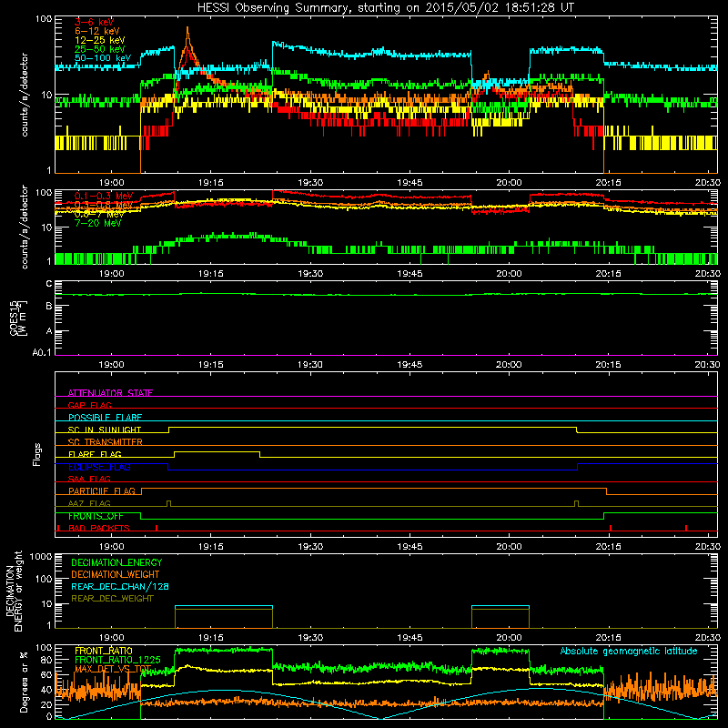Click 19:30 tick under the GOES15 panel
Image resolution: width=728 pixels, height=728 pixels.
[310, 365]
